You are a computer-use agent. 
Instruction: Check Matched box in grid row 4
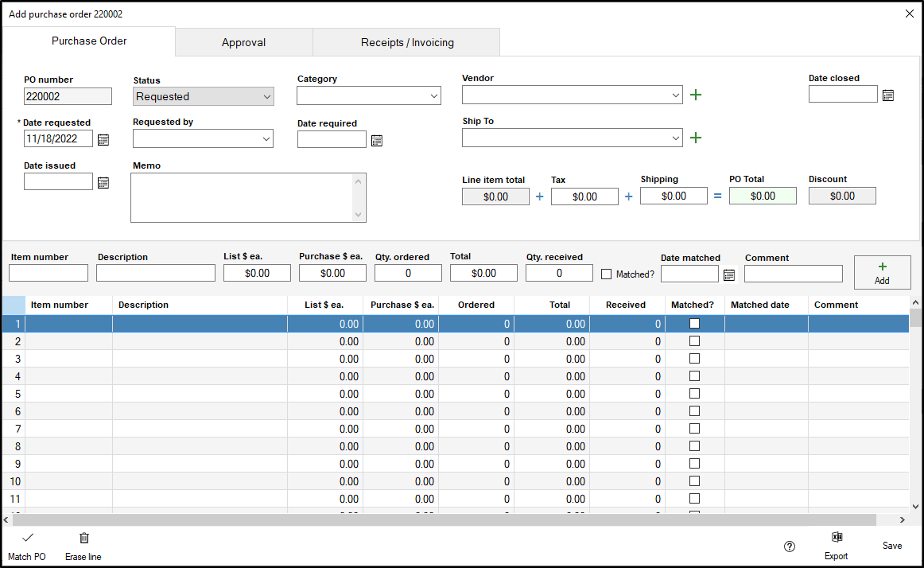pyautogui.click(x=695, y=375)
